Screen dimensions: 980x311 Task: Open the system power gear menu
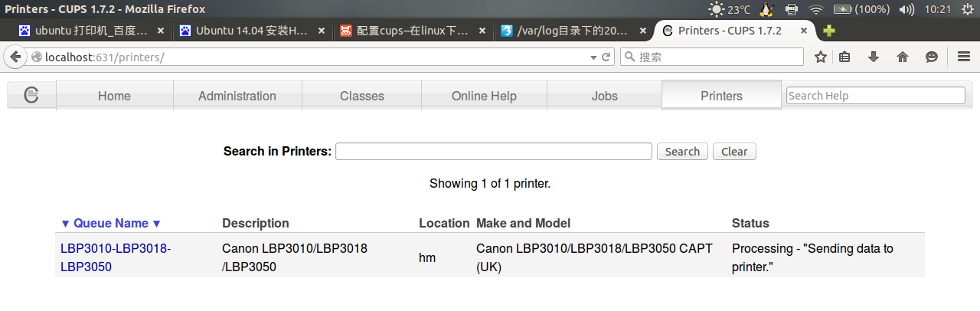(x=966, y=9)
